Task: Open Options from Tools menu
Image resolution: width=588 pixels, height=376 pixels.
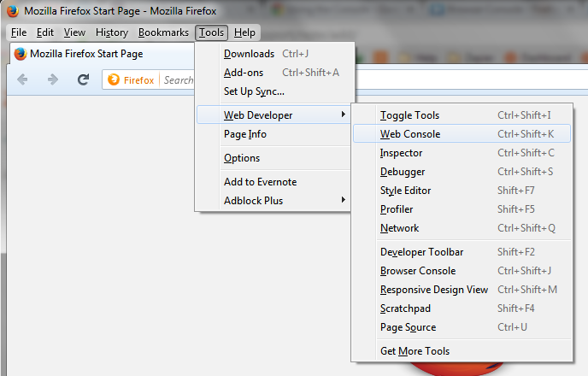Action: 274,158
